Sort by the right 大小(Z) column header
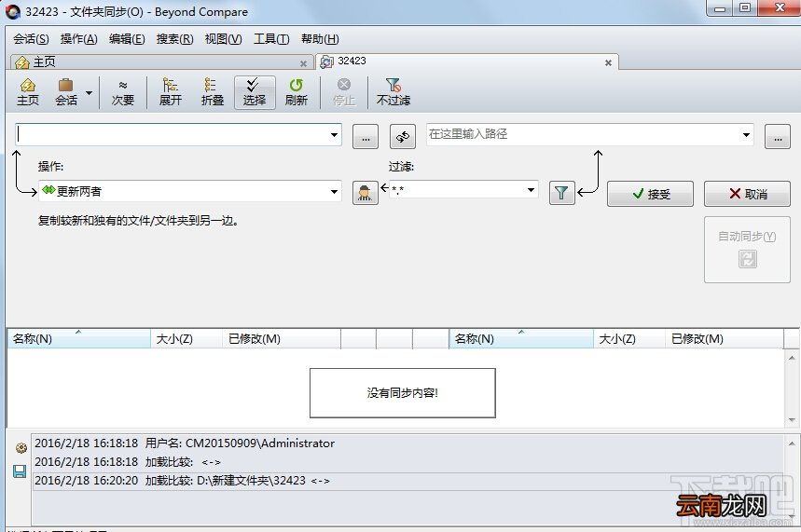 [x=629, y=339]
